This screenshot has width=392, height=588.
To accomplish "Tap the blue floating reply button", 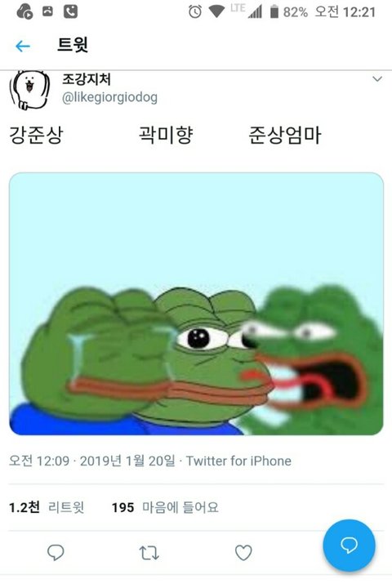I will click(349, 546).
